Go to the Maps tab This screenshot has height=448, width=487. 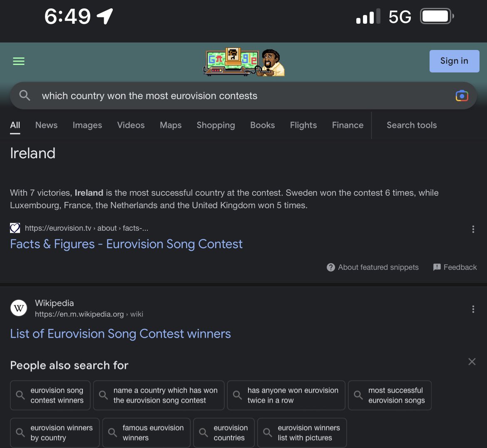coord(171,125)
